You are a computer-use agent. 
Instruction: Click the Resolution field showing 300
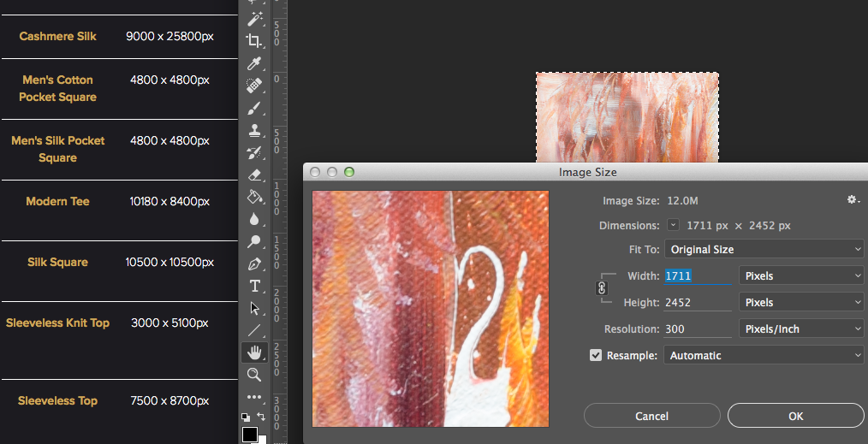[698, 329]
